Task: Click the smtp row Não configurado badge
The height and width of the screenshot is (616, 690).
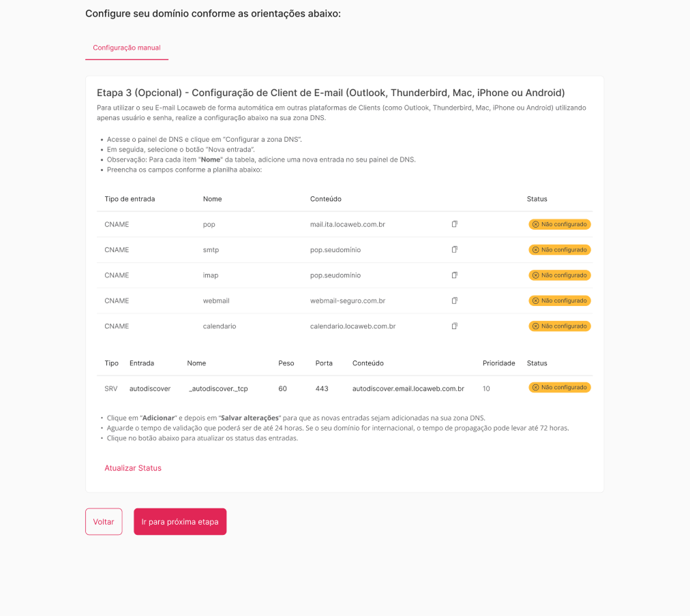Action: click(x=560, y=250)
